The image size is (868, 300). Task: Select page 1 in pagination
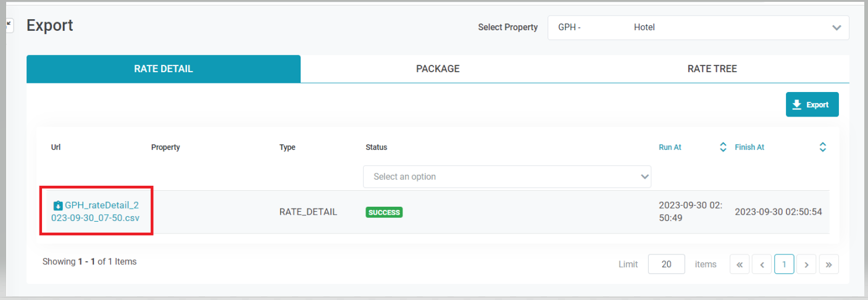[784, 264]
